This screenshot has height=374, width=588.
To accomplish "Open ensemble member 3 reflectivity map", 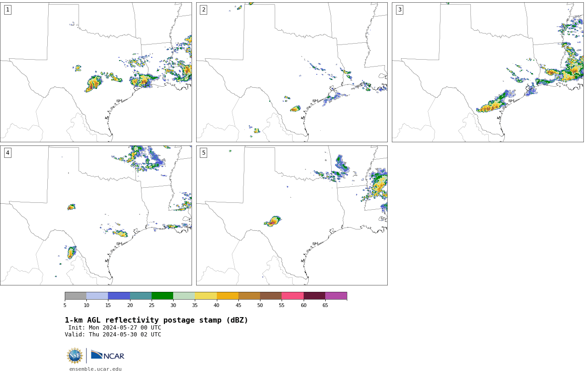I will 487,72.
